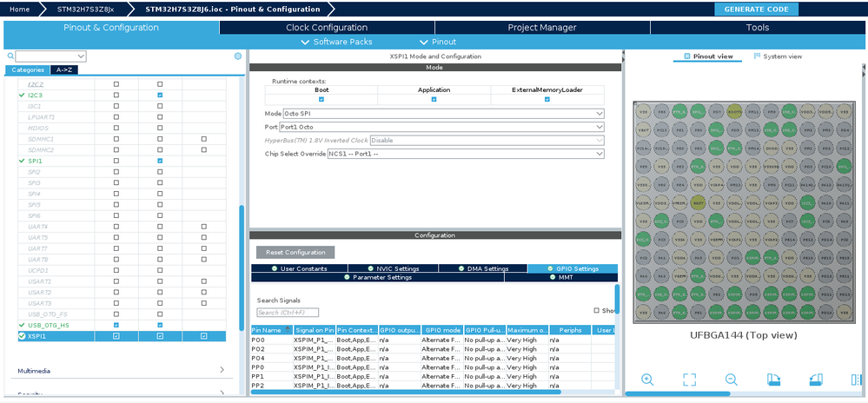Toggle ExternalMemoryLoader runtime context checkbox

[x=547, y=100]
